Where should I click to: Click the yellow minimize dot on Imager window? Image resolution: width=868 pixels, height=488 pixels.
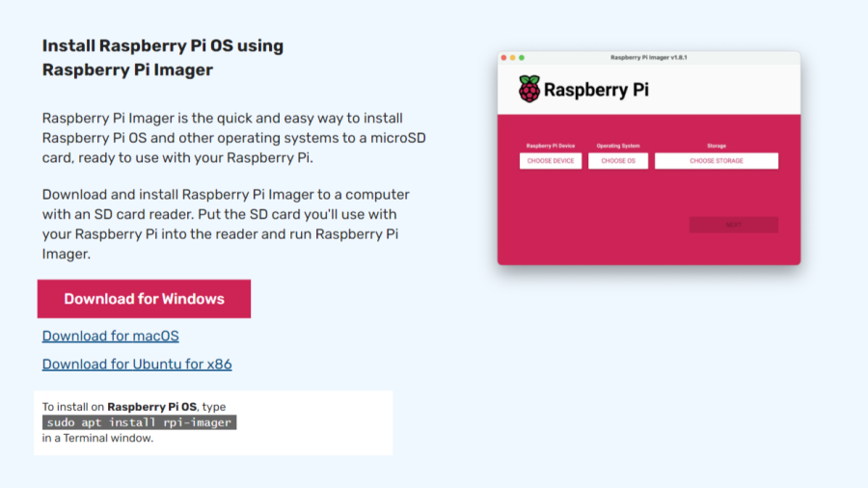[512, 58]
